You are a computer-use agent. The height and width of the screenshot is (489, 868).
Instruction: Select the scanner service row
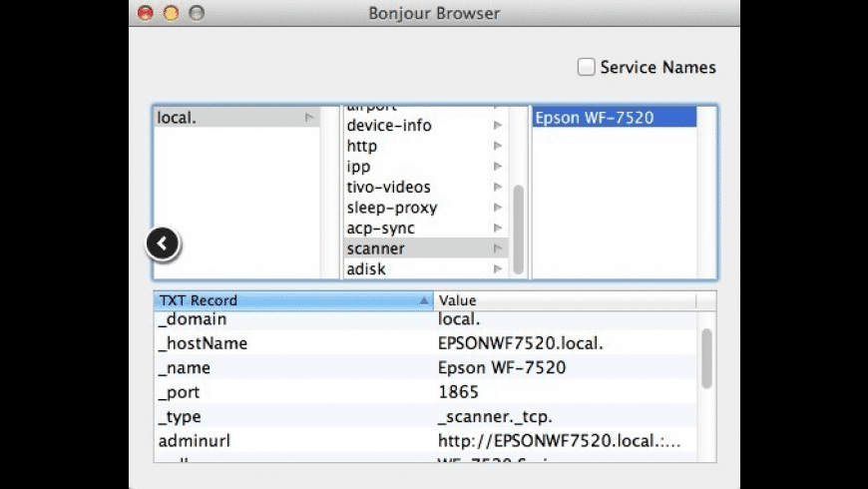tap(425, 248)
